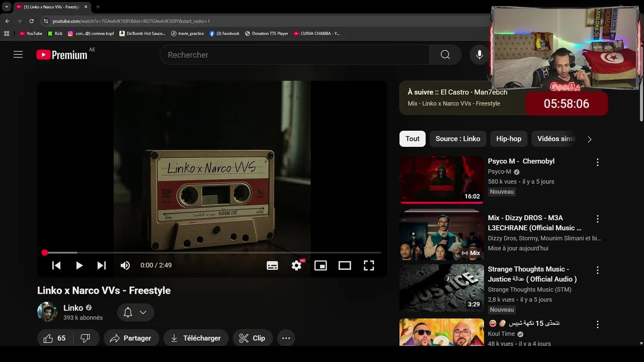Skip to next video in playlist

[102, 265]
